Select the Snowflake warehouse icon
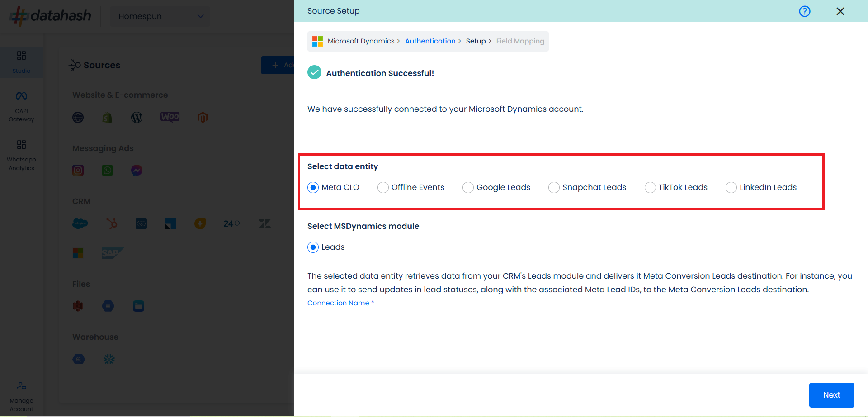 [109, 359]
